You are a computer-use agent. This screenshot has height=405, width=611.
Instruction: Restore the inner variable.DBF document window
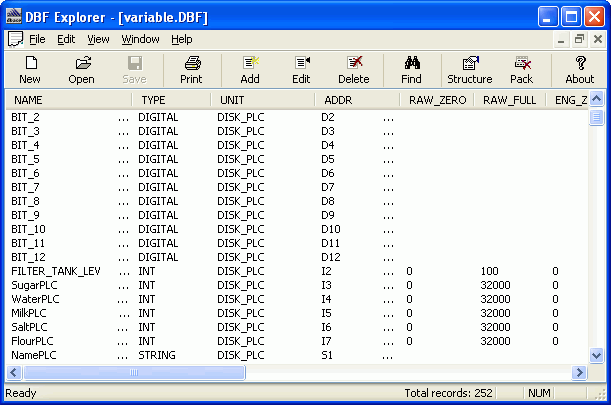coord(579,39)
